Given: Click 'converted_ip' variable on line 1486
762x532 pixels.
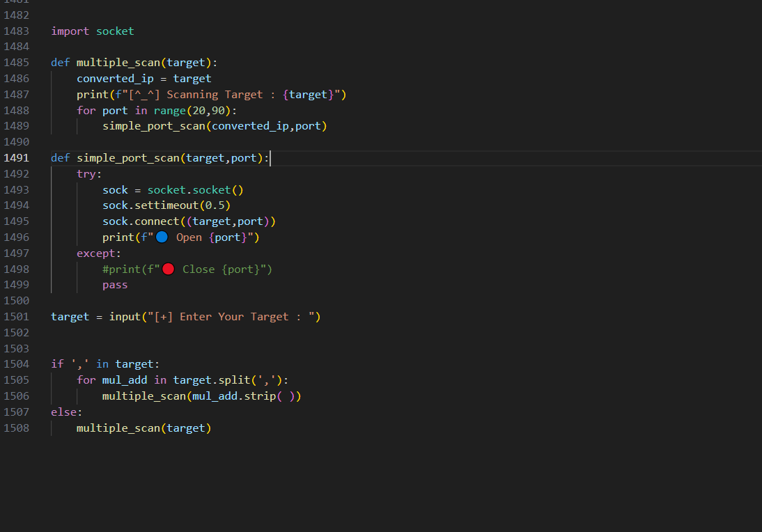Looking at the screenshot, I should [x=115, y=79].
